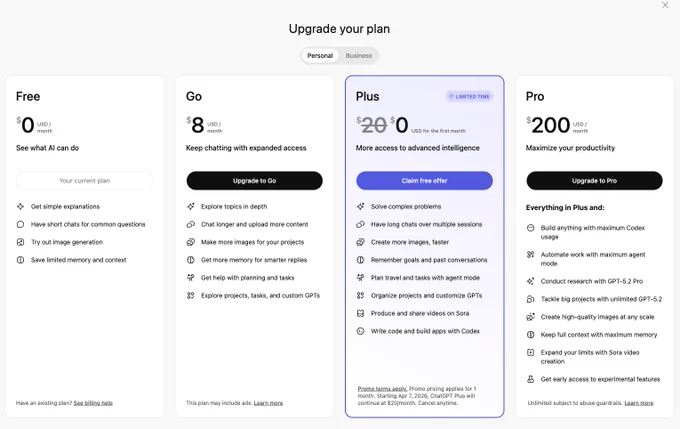
Task: Click the icon beside Produce and share videos on Sora
Action: point(360,313)
